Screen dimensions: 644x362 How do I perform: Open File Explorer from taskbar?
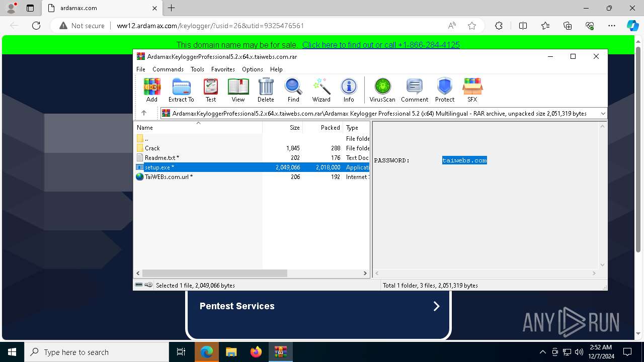point(231,352)
